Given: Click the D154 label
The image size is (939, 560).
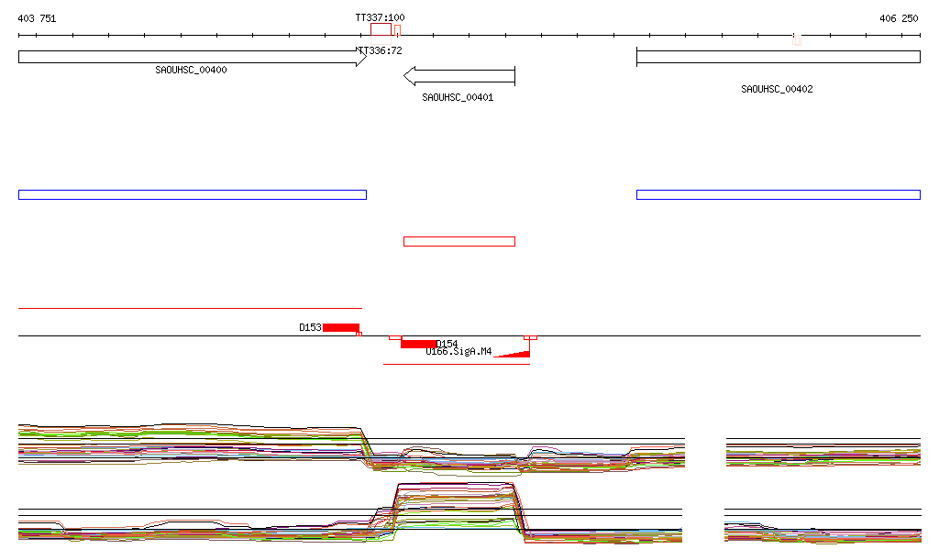Looking at the screenshot, I should tap(447, 344).
